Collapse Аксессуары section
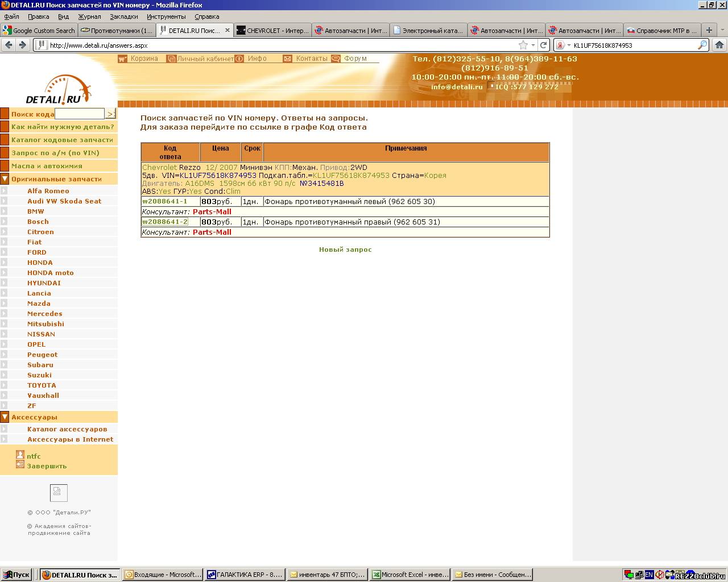Viewport: 728px width, 582px height. [5, 417]
